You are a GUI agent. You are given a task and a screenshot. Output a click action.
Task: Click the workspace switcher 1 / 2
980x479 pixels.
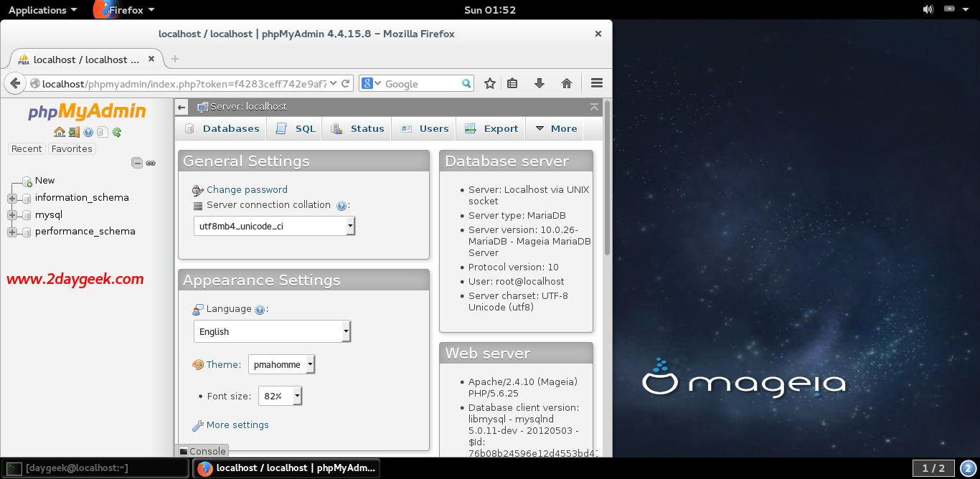click(x=933, y=468)
